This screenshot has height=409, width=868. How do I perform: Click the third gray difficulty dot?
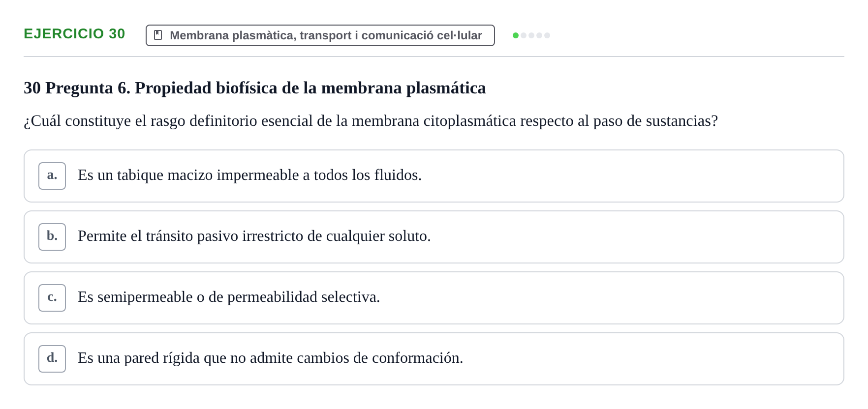(x=531, y=35)
